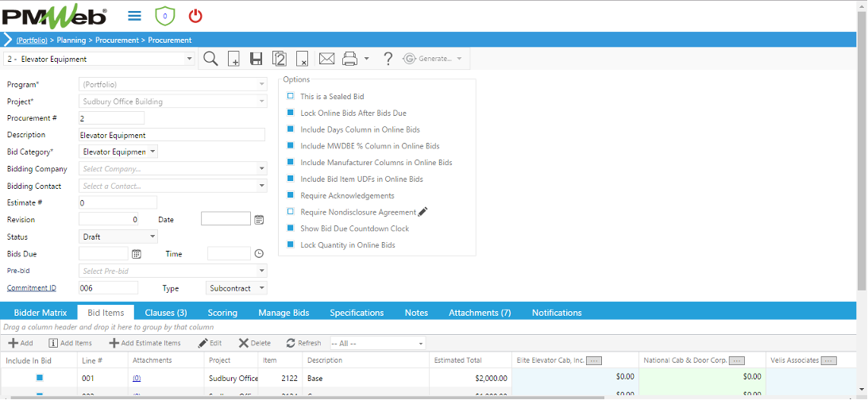This screenshot has width=868, height=400.
Task: Click ellipsis next to Elite Elevator Cab, Inc.
Action: [594, 361]
